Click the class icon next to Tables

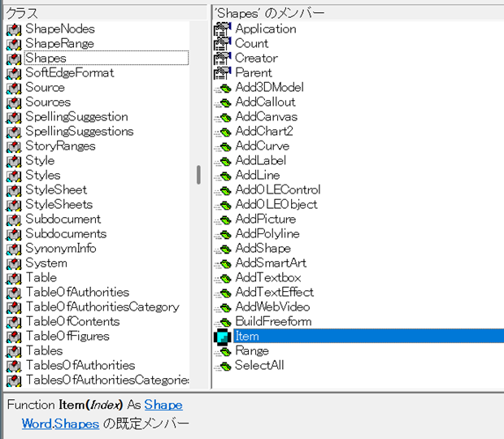point(14,351)
